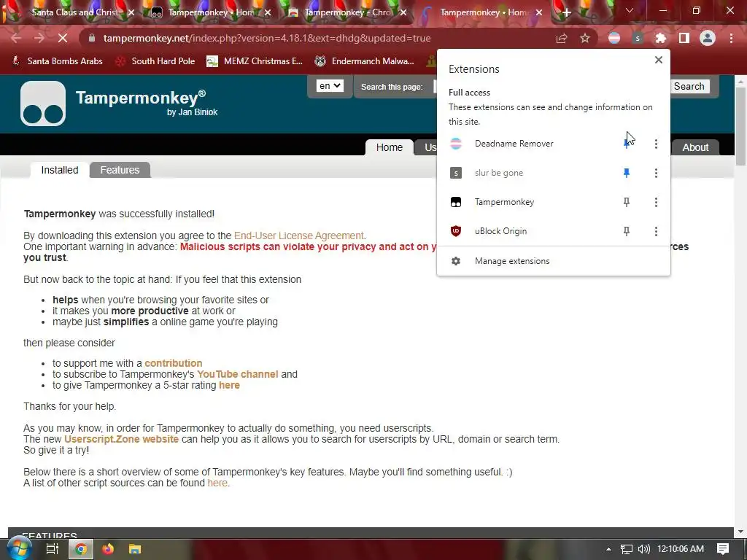Image resolution: width=747 pixels, height=560 pixels.
Task: Unpin slur be gone from toolbar
Action: [x=627, y=173]
